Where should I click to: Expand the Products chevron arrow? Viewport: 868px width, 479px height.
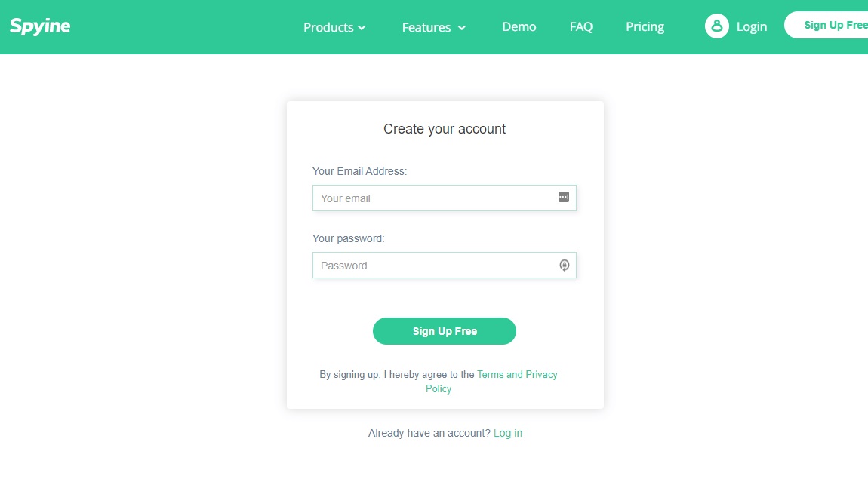tap(362, 28)
